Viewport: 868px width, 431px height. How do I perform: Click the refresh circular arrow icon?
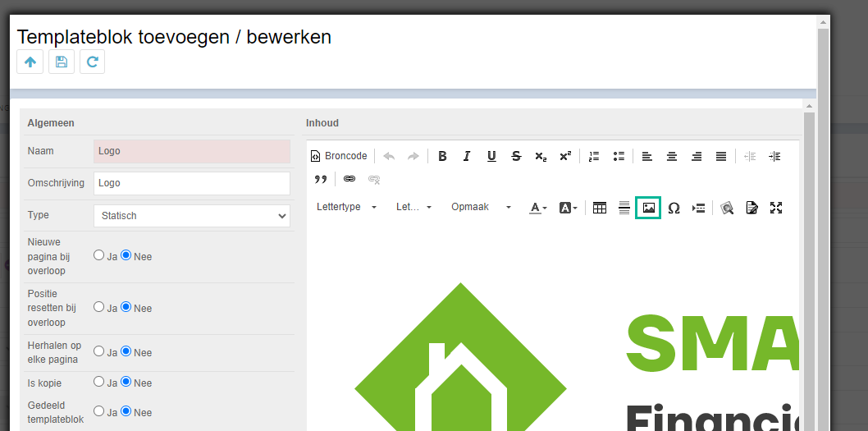[x=93, y=62]
